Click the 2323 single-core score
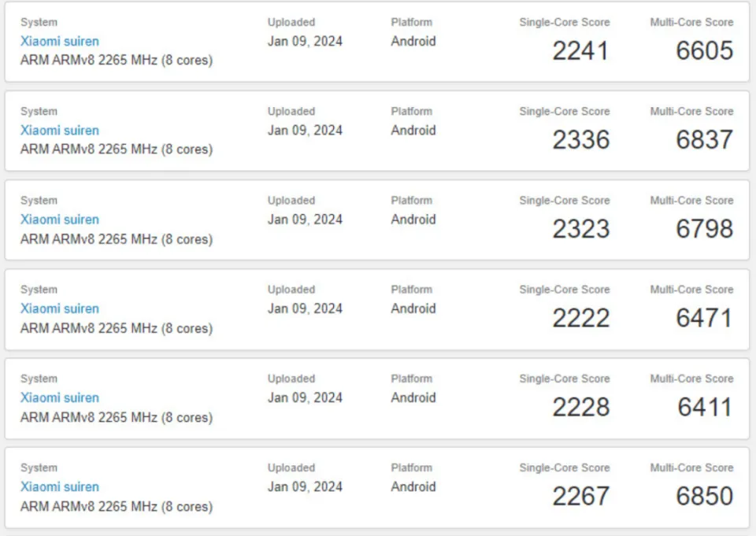The height and width of the screenshot is (536, 756). point(580,229)
